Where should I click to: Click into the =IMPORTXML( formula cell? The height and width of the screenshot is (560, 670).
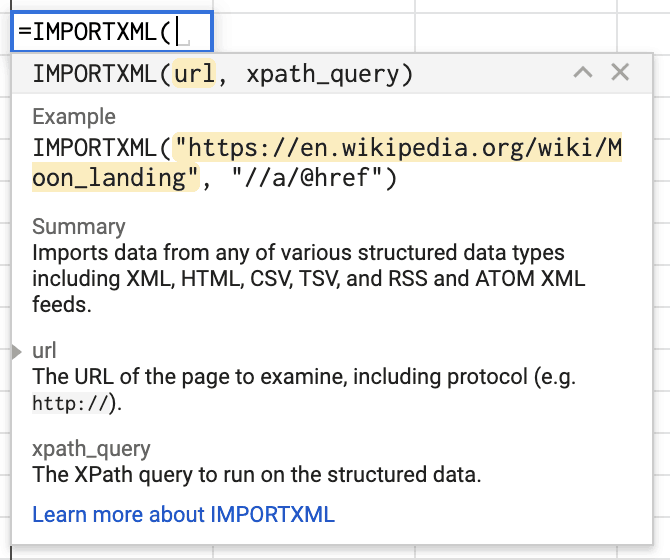click(x=112, y=32)
